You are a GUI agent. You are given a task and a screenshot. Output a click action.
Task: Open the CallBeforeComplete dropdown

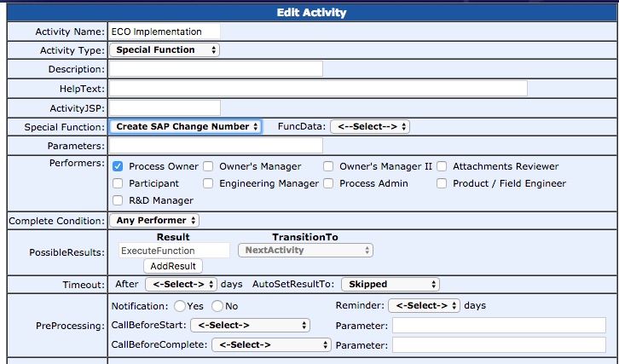272,344
